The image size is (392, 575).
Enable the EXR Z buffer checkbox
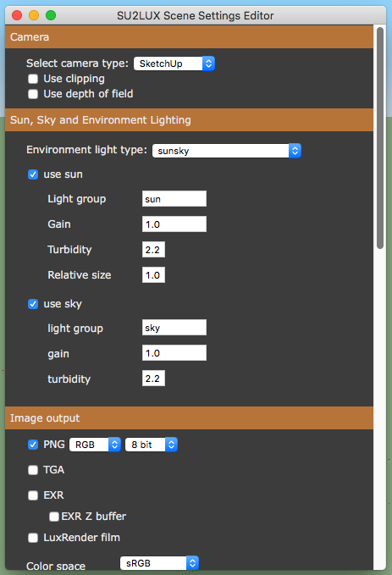click(x=54, y=517)
